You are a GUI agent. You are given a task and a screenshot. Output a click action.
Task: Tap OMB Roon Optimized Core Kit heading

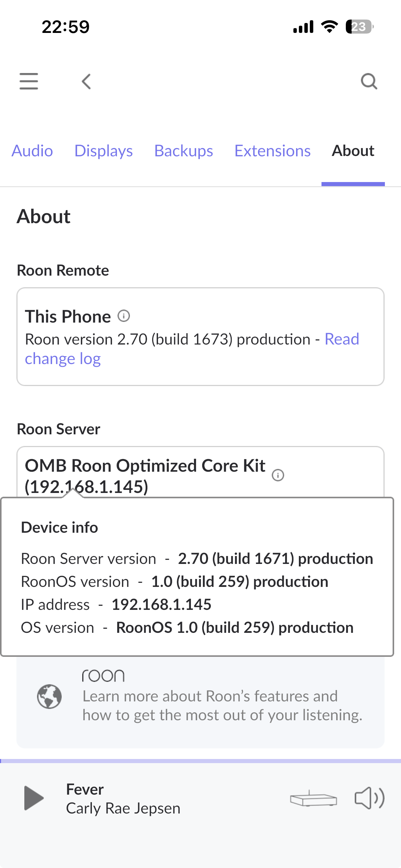coord(145,476)
